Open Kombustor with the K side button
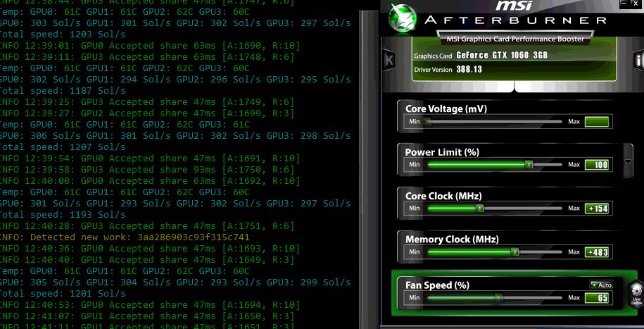The width and height of the screenshot is (644, 329). tap(388, 60)
